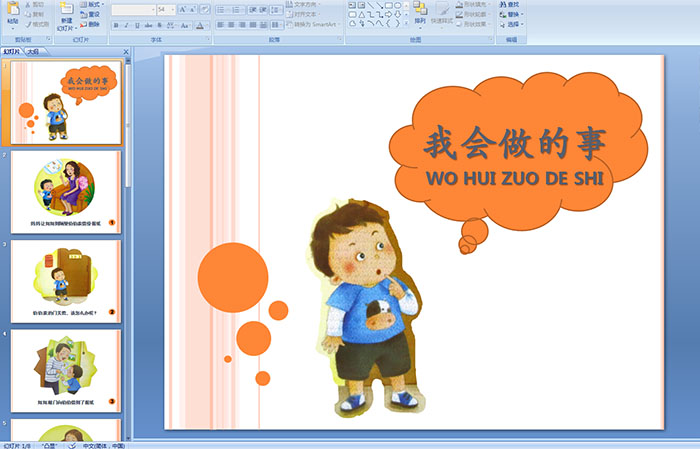Pick the right block arrow shape

click(x=388, y=14)
